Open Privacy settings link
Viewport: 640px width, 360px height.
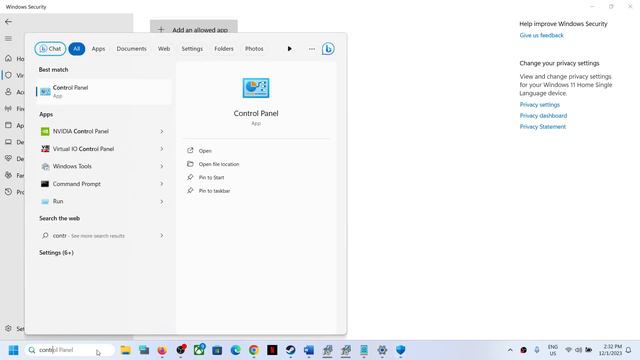point(540,105)
